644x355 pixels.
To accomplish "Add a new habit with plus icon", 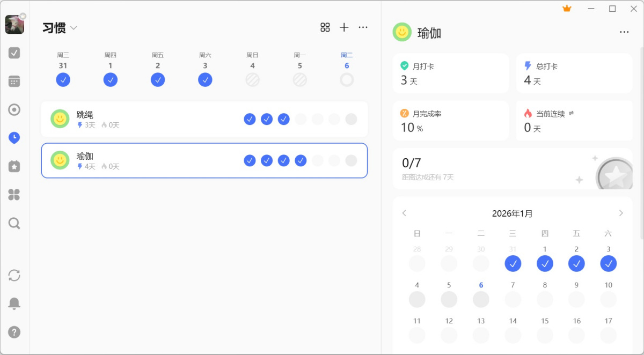I will pyautogui.click(x=344, y=27).
